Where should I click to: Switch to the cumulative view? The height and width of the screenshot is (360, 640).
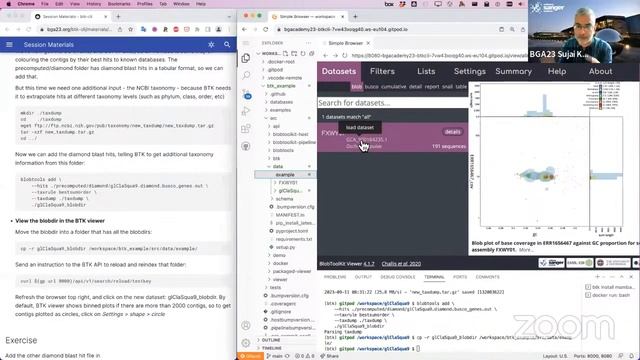(x=393, y=87)
